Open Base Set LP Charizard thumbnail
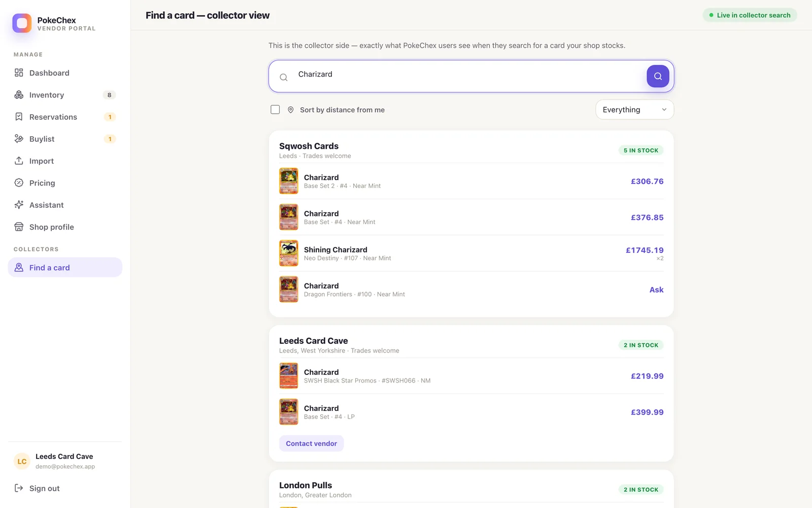812x508 pixels. [x=289, y=411]
